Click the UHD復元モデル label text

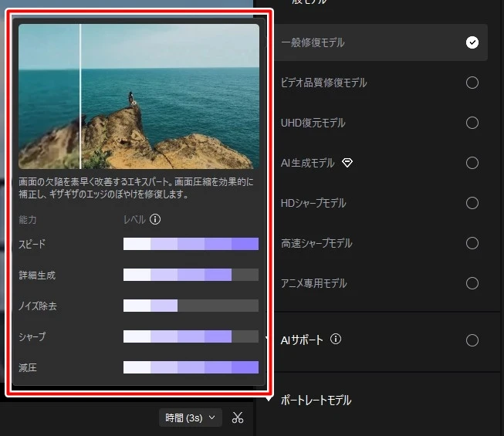(x=313, y=123)
